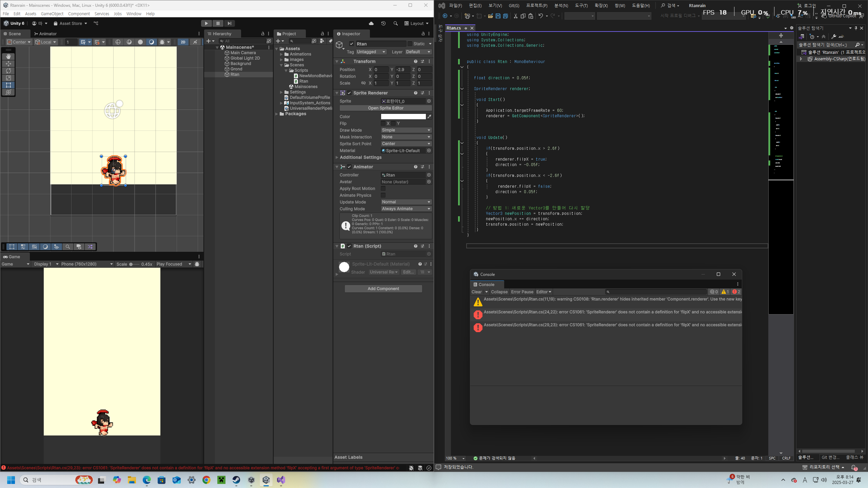868x488 pixels.
Task: Expand the Packages folder in Project
Action: coord(277,114)
